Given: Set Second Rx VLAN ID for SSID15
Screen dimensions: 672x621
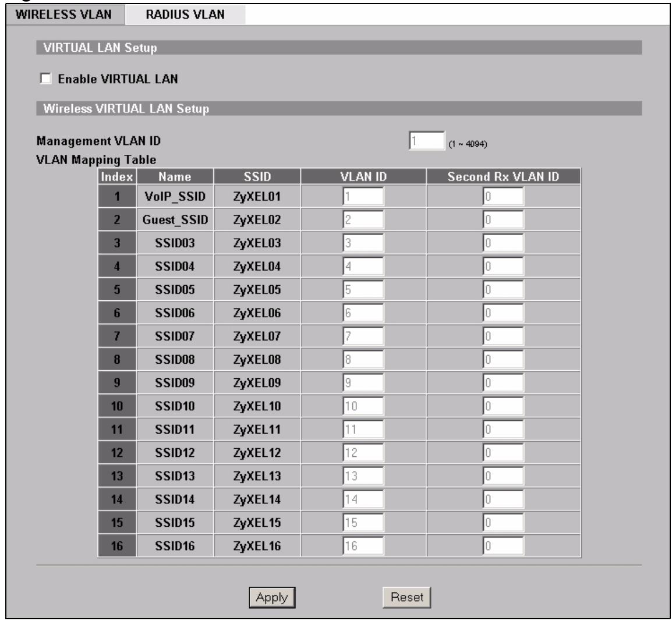Looking at the screenshot, I should click(503, 523).
